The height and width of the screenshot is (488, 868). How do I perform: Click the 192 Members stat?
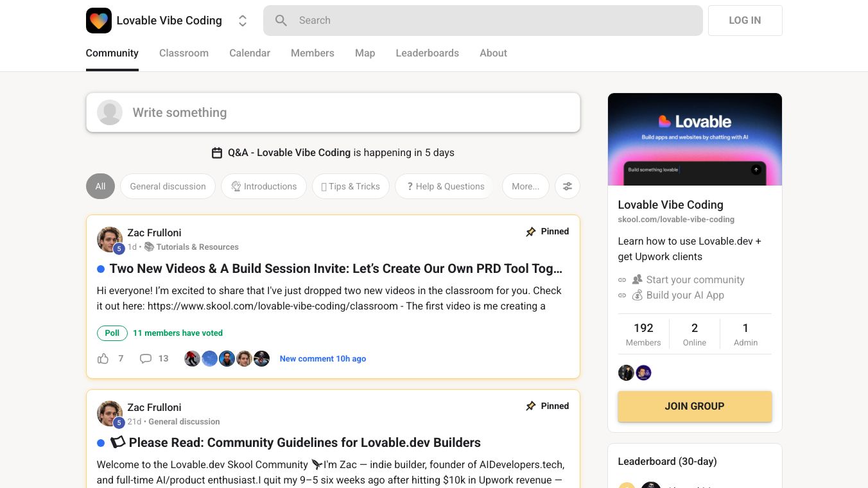click(643, 334)
